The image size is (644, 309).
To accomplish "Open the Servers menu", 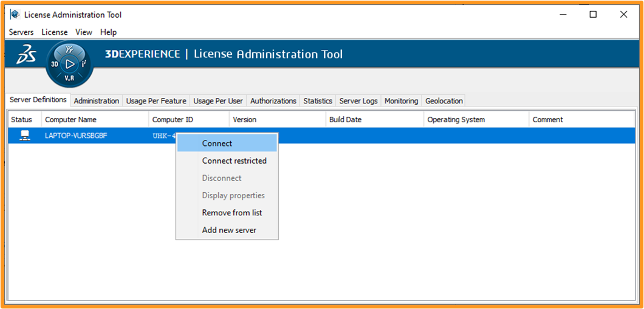I will tap(21, 32).
